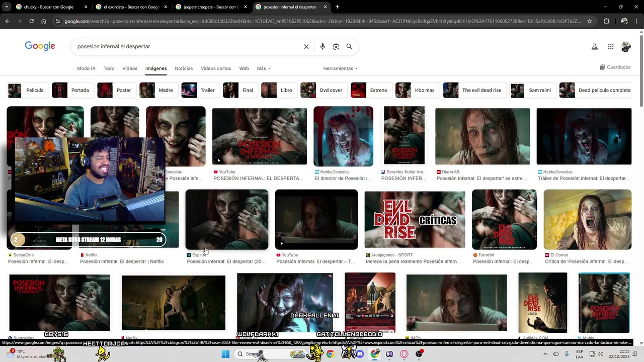
Task: Open the extensions puzzle icon
Action: click(607, 21)
